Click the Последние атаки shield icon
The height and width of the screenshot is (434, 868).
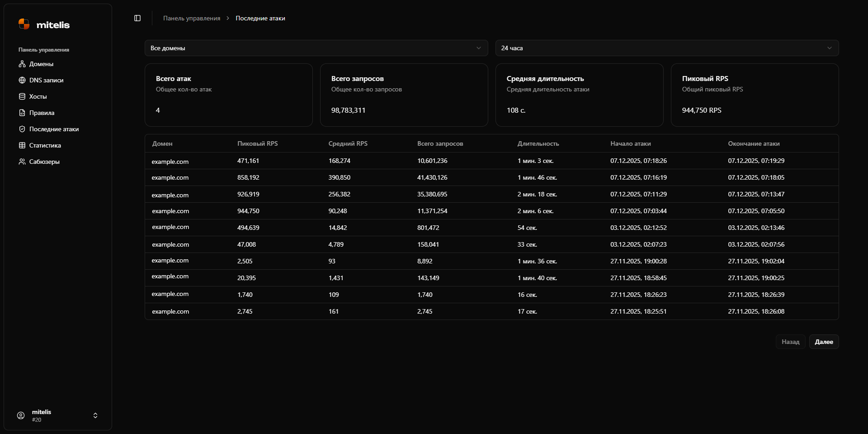click(22, 129)
